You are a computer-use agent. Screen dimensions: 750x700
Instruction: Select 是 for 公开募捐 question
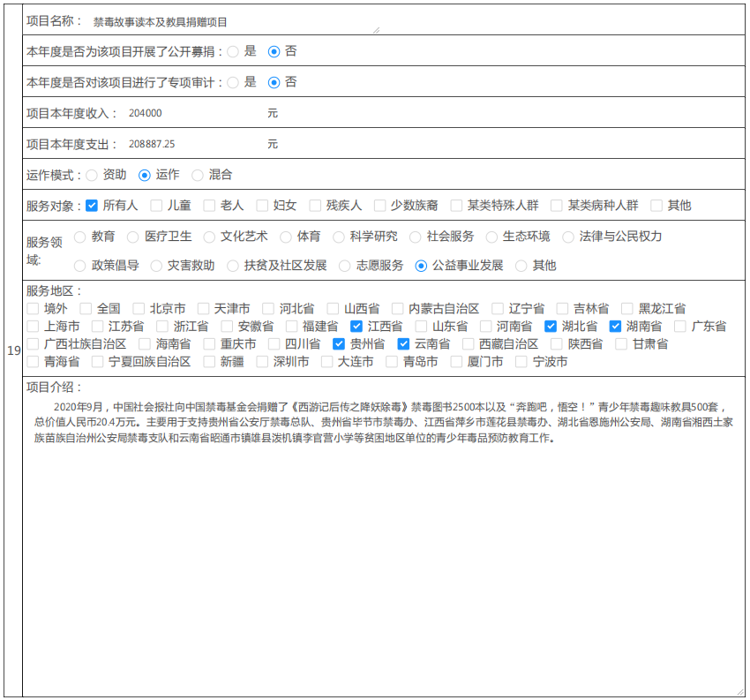click(x=233, y=52)
